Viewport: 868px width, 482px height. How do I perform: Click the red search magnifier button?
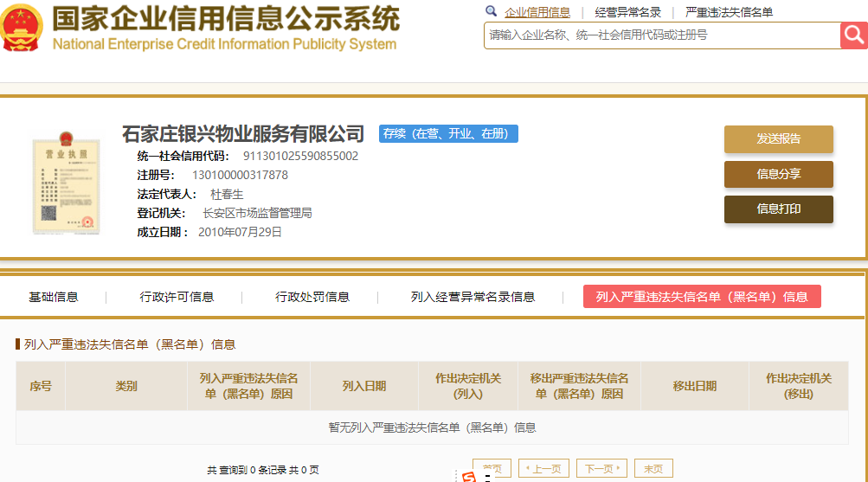click(x=853, y=35)
